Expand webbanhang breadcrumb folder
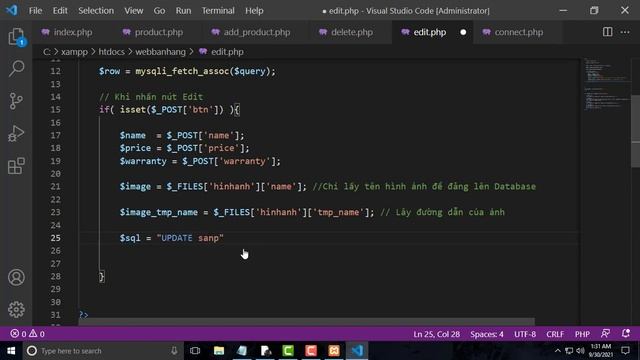This screenshot has height=360, width=640. point(160,52)
